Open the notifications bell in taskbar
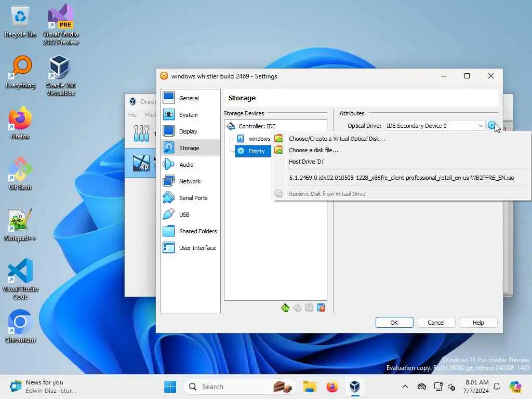Viewport: 532px width, 399px height. pos(497,387)
